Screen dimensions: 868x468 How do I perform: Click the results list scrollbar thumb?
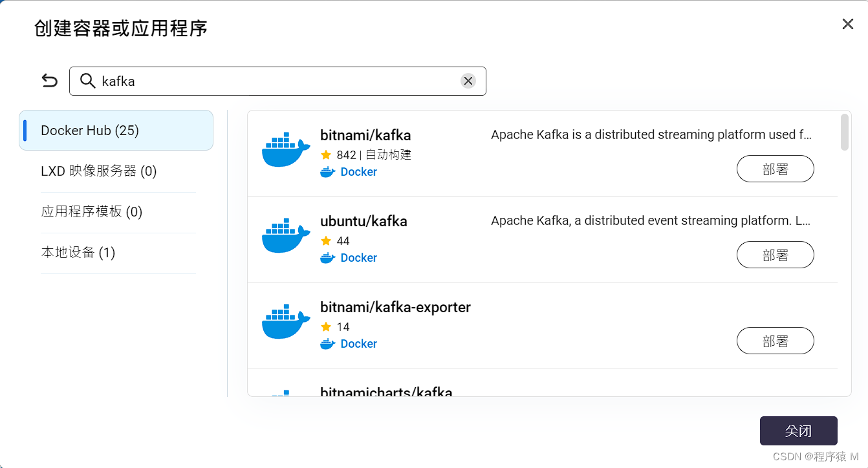pyautogui.click(x=845, y=133)
